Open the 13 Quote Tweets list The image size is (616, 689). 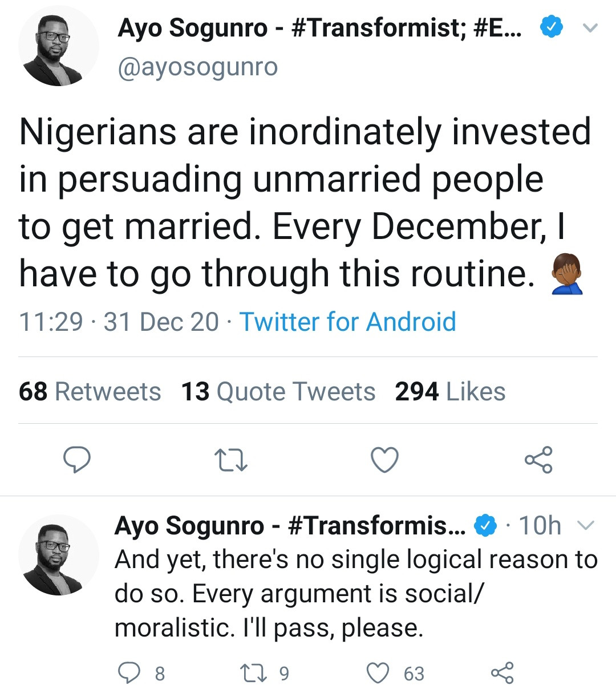tap(278, 392)
